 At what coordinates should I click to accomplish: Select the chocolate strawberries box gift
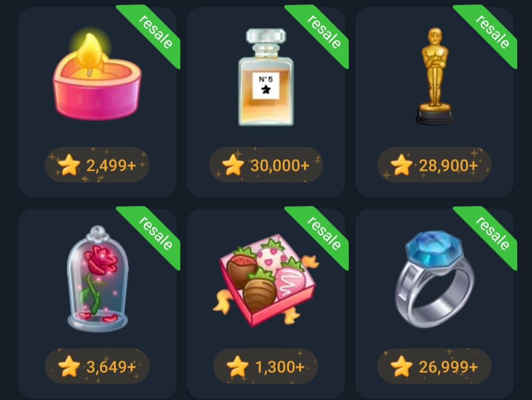click(266, 280)
